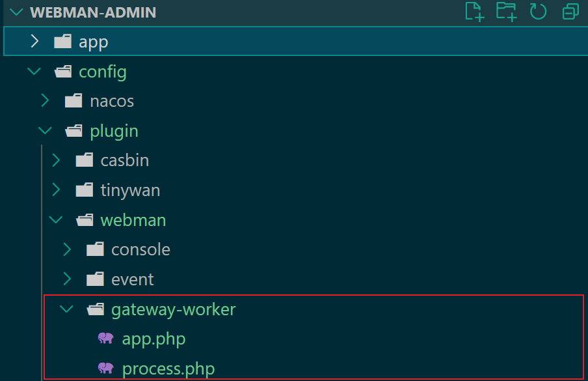588x381 pixels.
Task: Click the event folder icon
Action: 95,279
